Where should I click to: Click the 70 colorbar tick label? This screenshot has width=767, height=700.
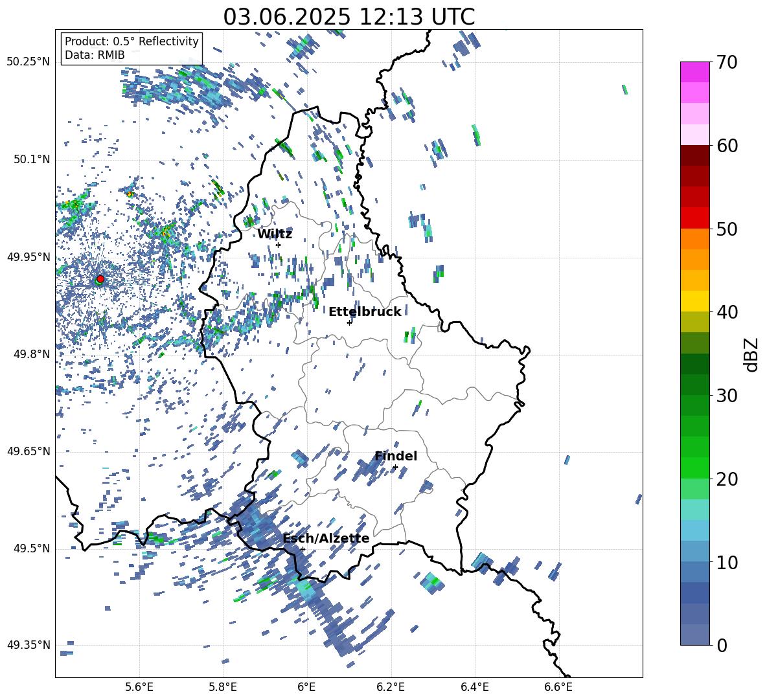point(727,63)
